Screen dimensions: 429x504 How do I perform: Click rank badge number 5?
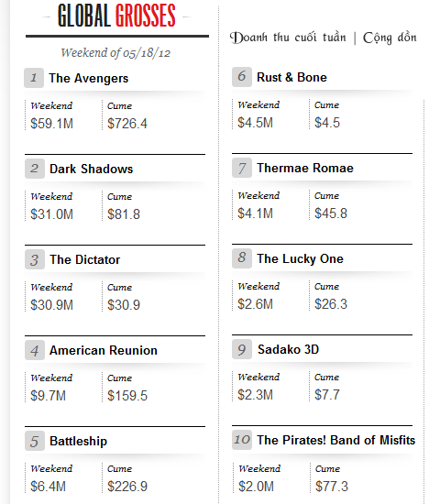pos(35,441)
